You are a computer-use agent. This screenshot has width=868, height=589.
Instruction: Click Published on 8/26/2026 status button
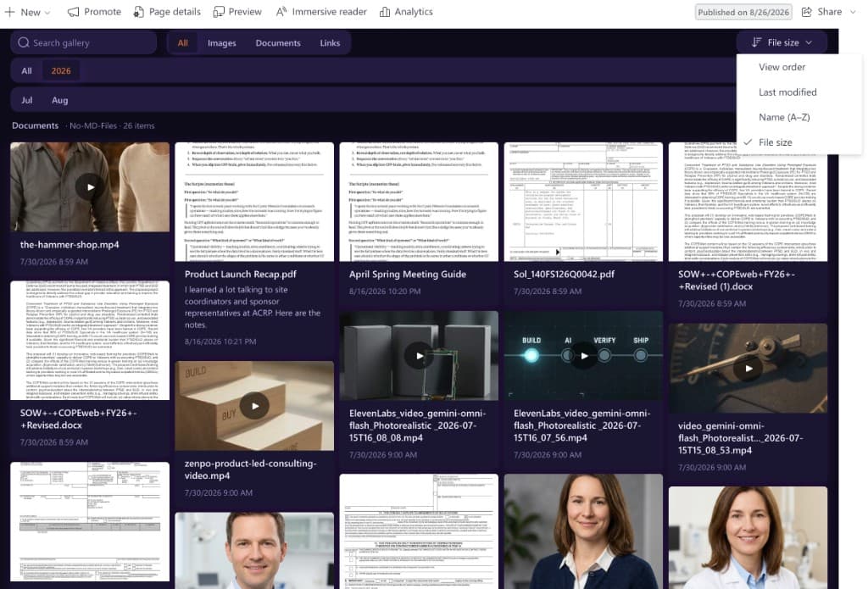tap(743, 12)
